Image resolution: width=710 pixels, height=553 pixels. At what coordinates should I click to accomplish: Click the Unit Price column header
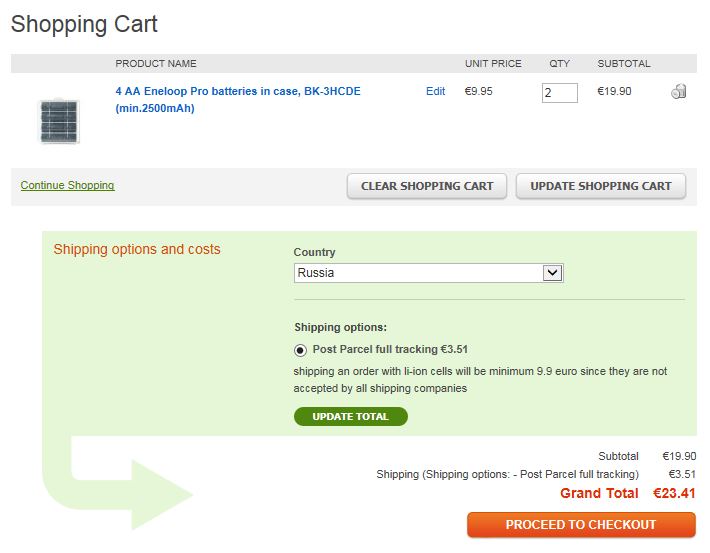[x=493, y=63]
